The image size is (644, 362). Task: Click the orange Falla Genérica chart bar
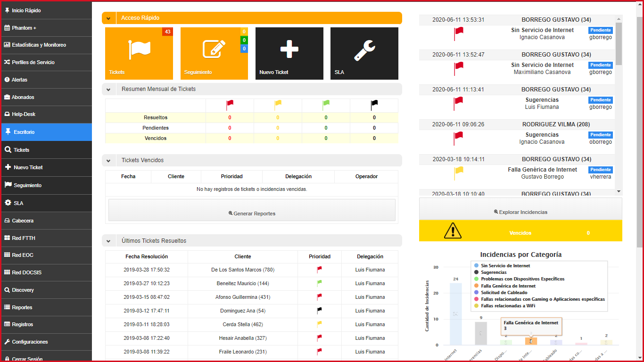[530, 341]
